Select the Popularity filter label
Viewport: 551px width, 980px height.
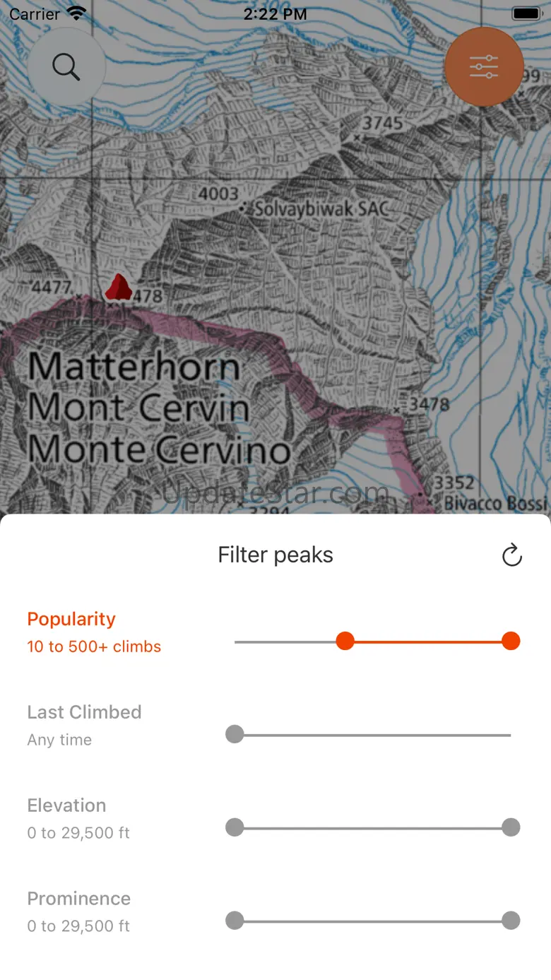tap(71, 619)
